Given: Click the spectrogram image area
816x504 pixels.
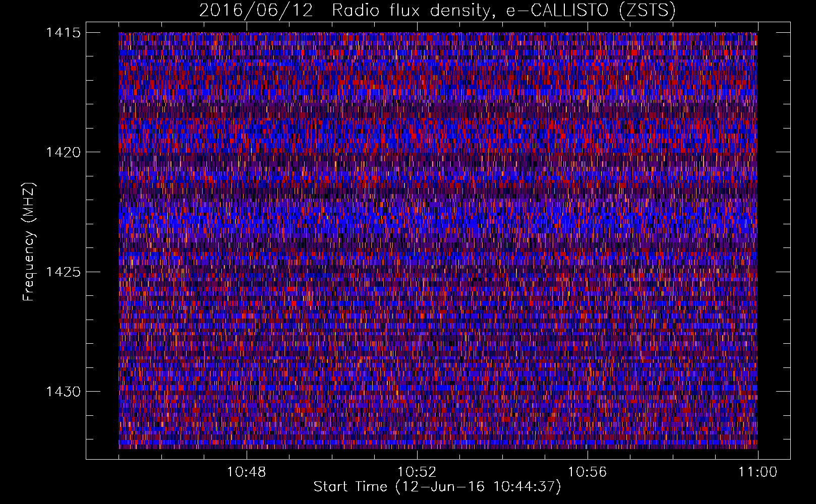Looking at the screenshot, I should [438, 240].
